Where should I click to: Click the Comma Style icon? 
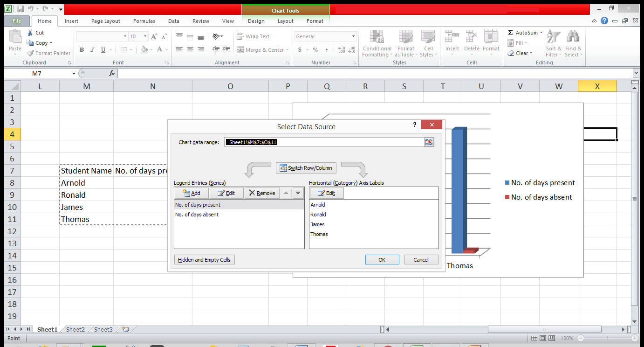click(327, 50)
